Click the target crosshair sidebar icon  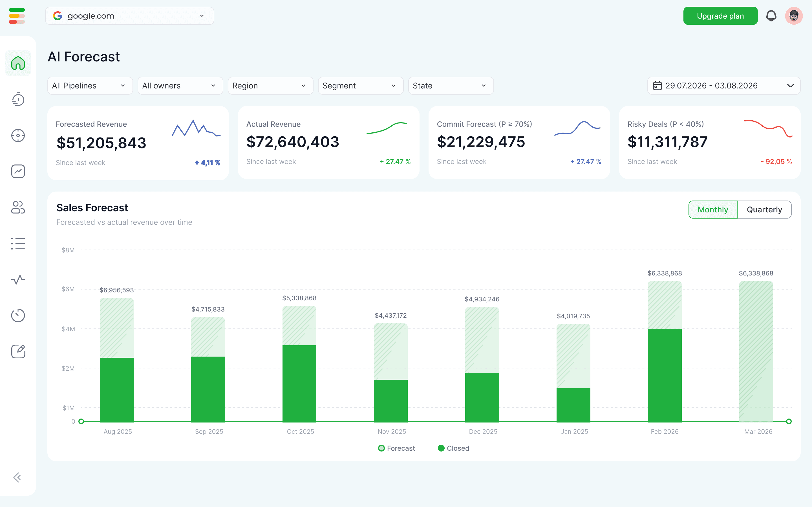(x=18, y=135)
